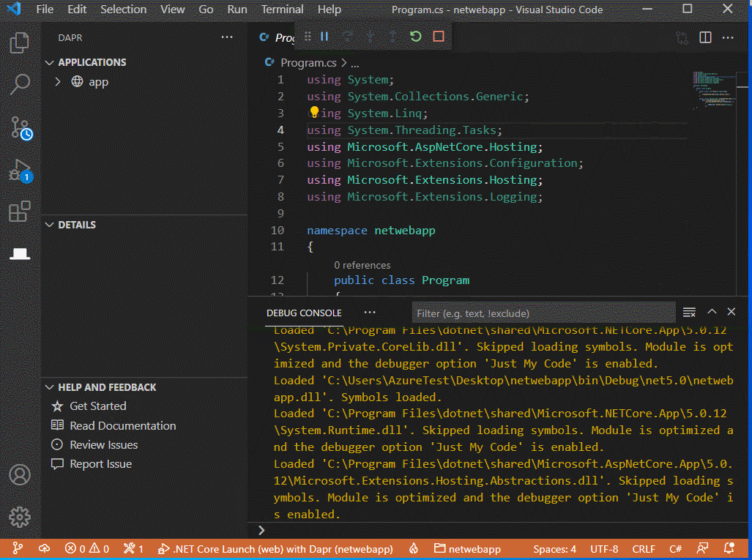Click the cloud publish status icon
This screenshot has height=560, width=752.
point(44,548)
